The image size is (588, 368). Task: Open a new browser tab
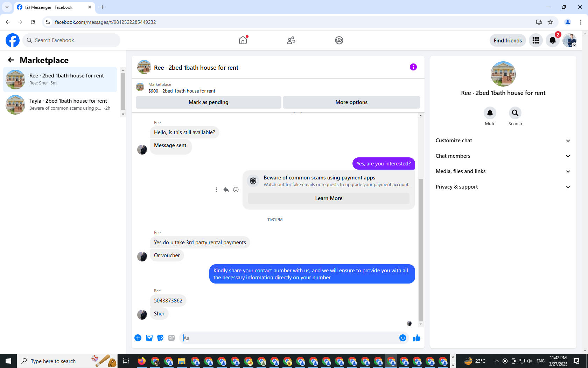[x=102, y=7]
